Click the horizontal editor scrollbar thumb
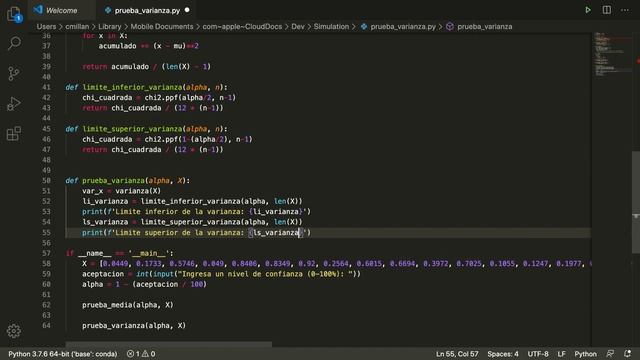 (169, 344)
